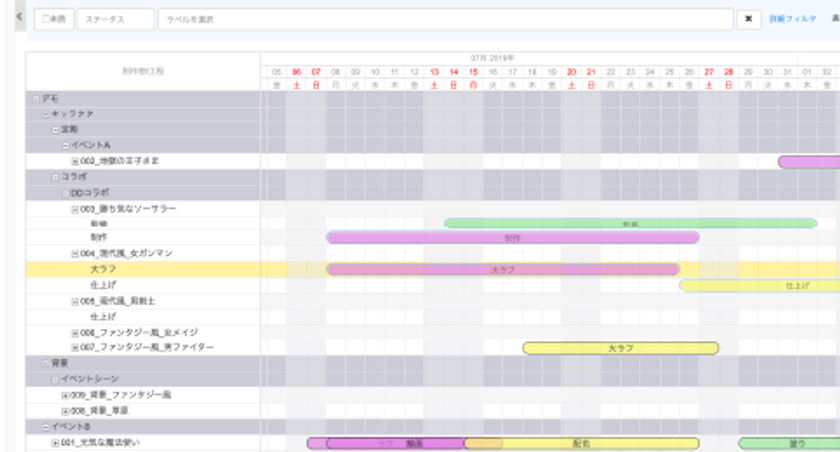Viewport: 840px width, 452px height.
Task: Collapse the 背景 group
Action: pos(46,364)
